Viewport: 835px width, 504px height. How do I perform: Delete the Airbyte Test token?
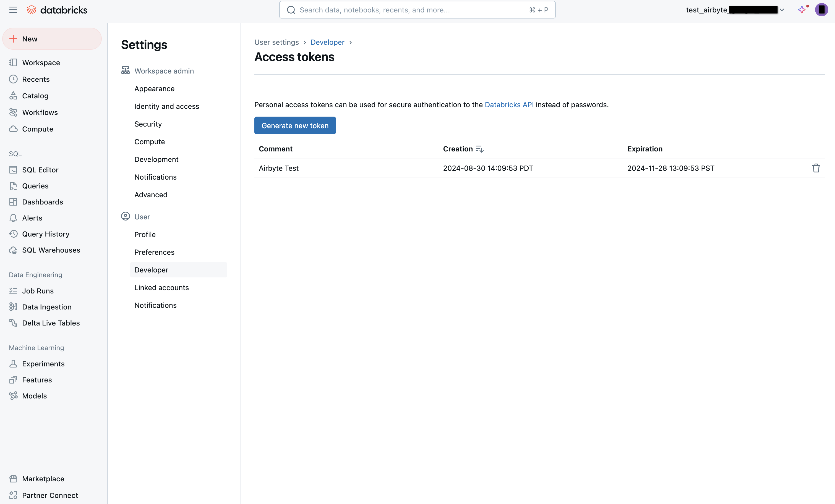pyautogui.click(x=816, y=168)
